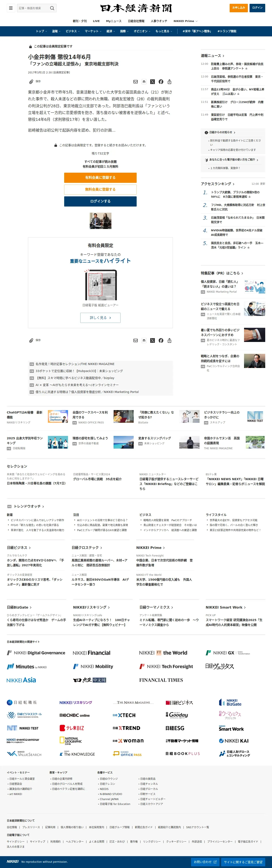Share by email using the icon above the article text
The width and height of the screenshot is (272, 868).
point(136,81)
